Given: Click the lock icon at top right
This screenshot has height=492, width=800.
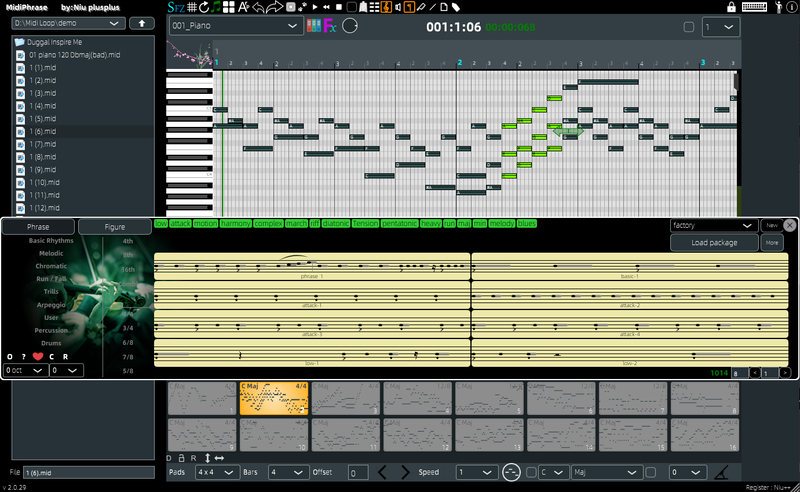Looking at the screenshot, I should tap(732, 7).
